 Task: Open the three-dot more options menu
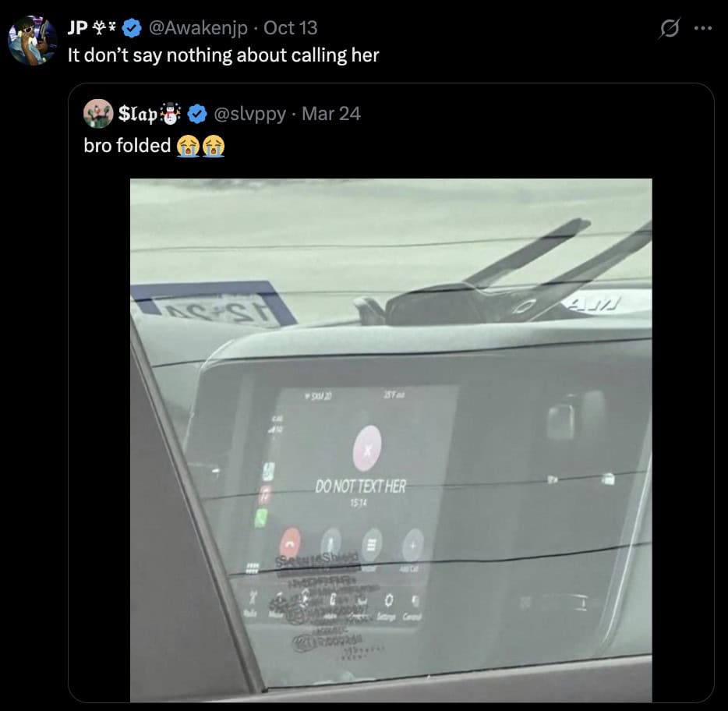tap(703, 29)
